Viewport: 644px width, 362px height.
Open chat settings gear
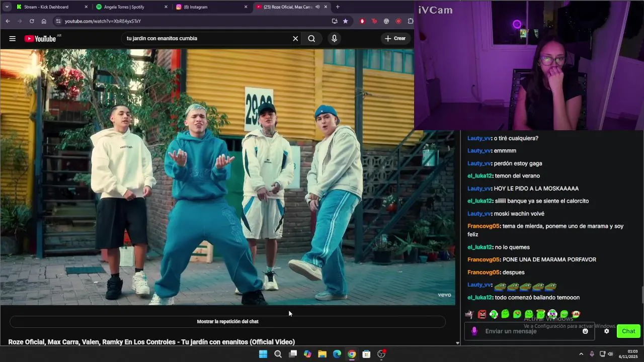click(x=606, y=331)
